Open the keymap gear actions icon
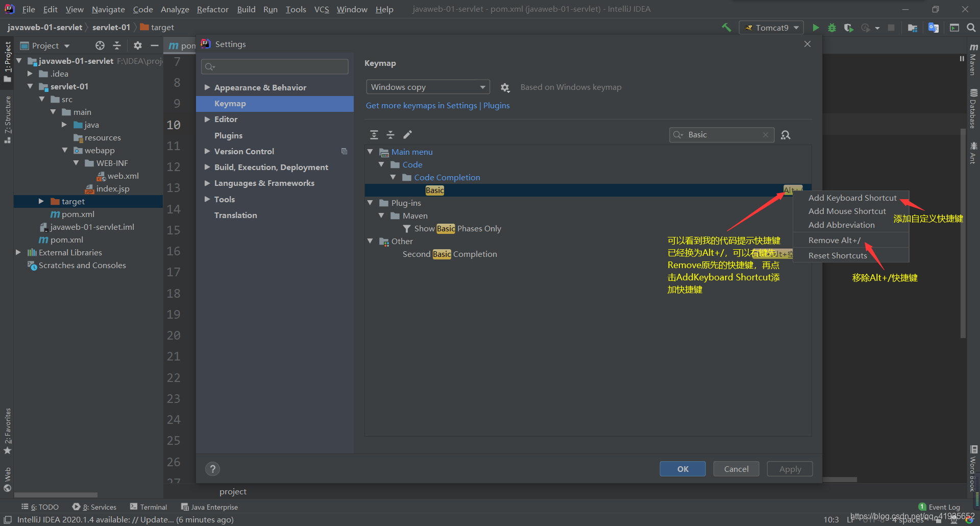Image resolution: width=980 pixels, height=526 pixels. point(505,87)
